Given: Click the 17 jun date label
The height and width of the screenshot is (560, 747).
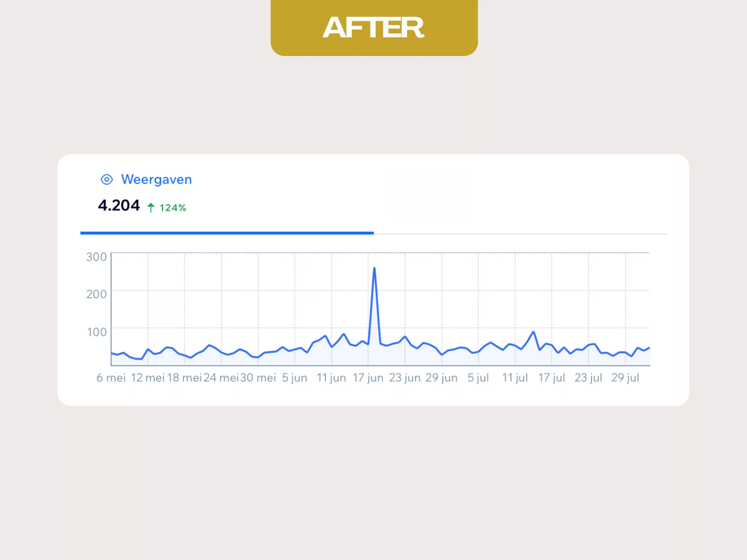Looking at the screenshot, I should (x=368, y=378).
